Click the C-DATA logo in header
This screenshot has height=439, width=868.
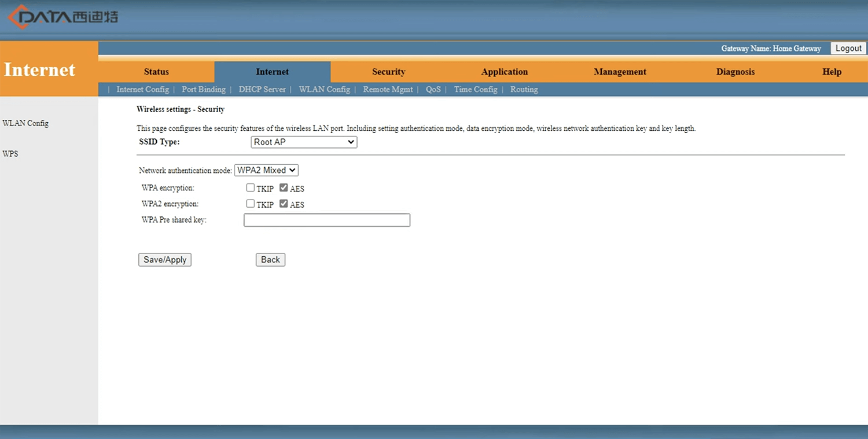[x=62, y=17]
